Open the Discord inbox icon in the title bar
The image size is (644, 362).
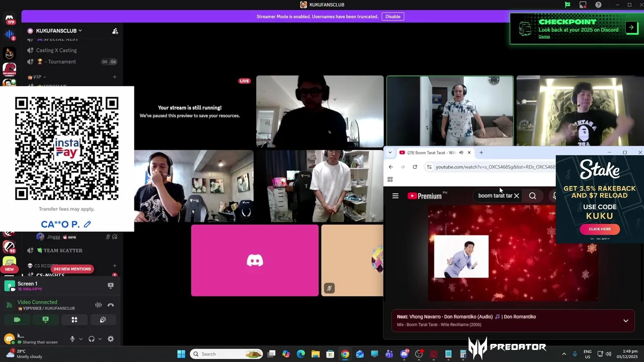[583, 5]
